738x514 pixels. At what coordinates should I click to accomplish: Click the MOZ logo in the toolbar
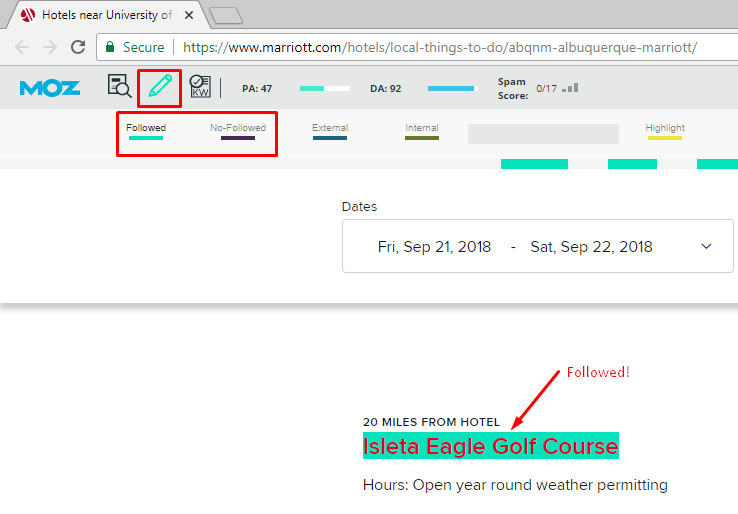(x=50, y=88)
